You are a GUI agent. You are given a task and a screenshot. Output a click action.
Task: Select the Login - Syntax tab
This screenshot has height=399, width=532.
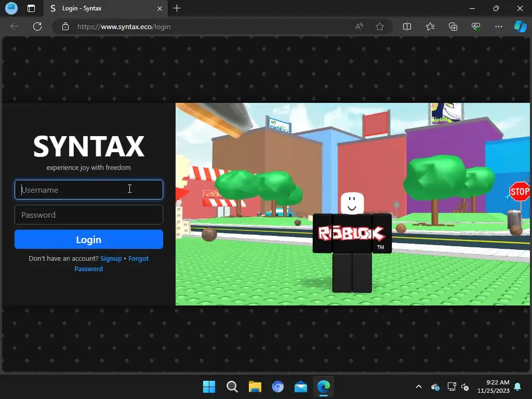tap(105, 8)
